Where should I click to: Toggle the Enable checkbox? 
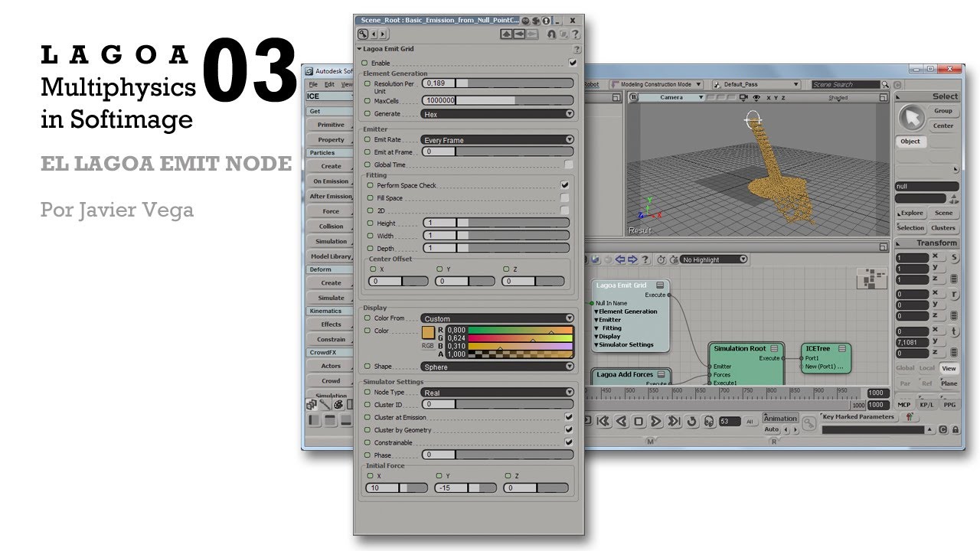[x=573, y=63]
